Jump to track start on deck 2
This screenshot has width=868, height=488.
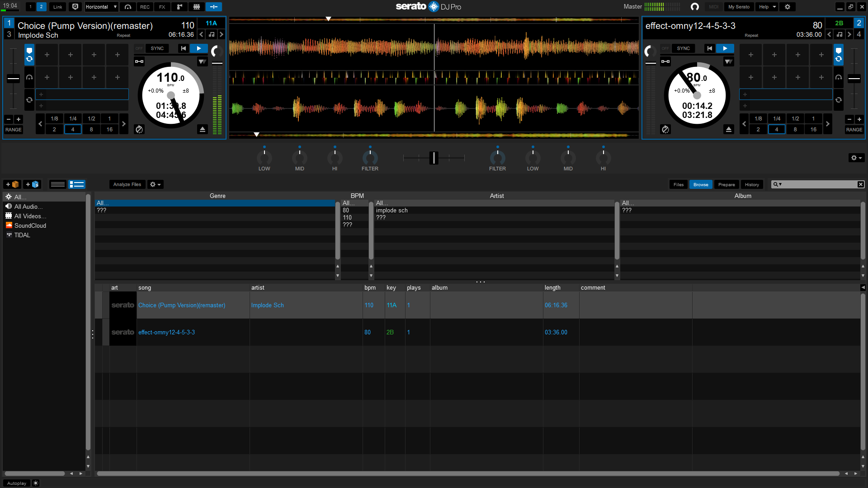pyautogui.click(x=709, y=48)
